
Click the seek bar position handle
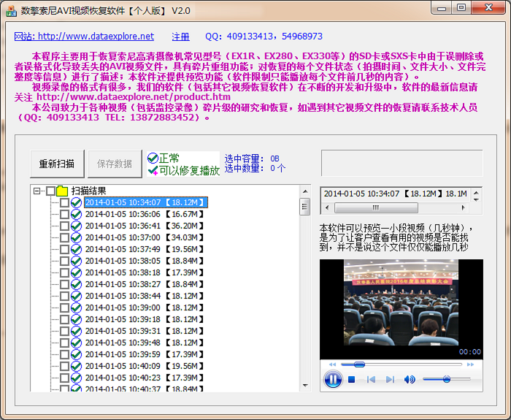359,364
